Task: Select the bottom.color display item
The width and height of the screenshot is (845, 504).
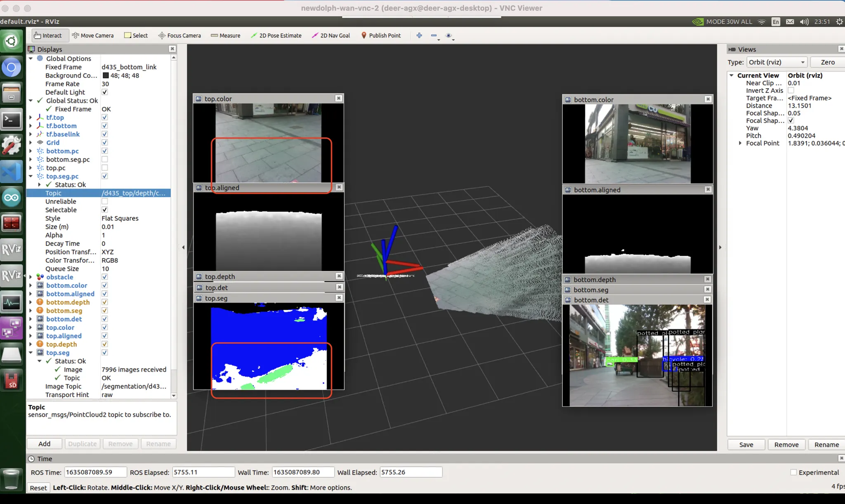Action: tap(66, 285)
